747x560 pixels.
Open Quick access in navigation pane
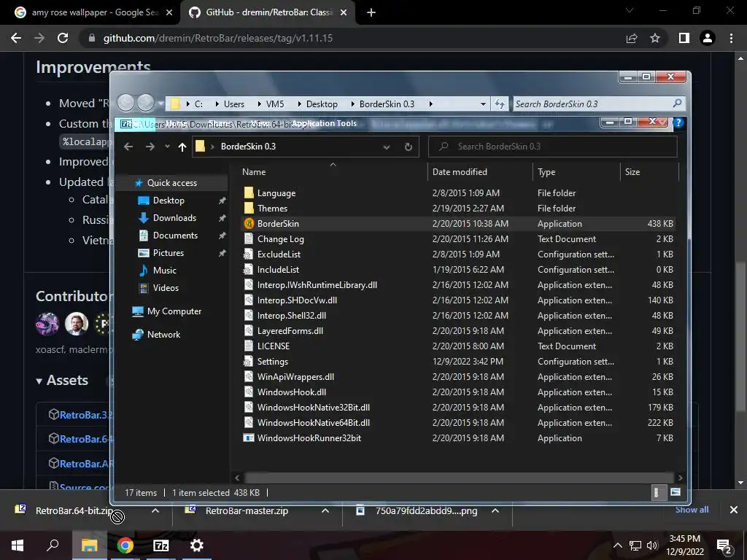click(x=171, y=183)
